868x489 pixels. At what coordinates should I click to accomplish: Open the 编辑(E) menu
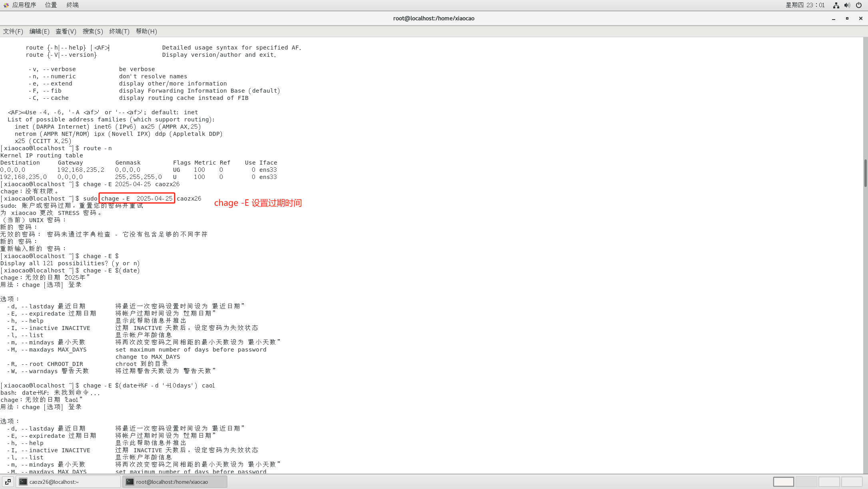click(x=39, y=31)
